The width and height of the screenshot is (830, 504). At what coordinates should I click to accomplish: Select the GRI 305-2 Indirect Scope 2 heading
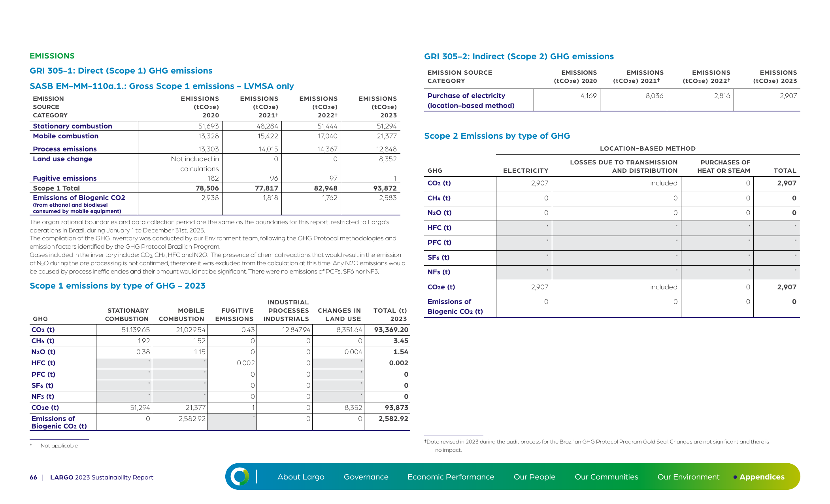pos(519,57)
